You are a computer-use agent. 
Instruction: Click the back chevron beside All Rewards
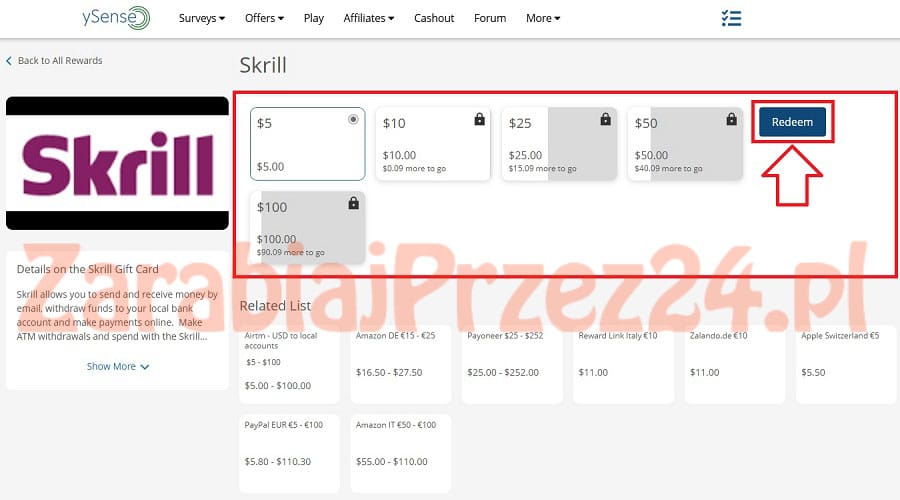click(9, 61)
